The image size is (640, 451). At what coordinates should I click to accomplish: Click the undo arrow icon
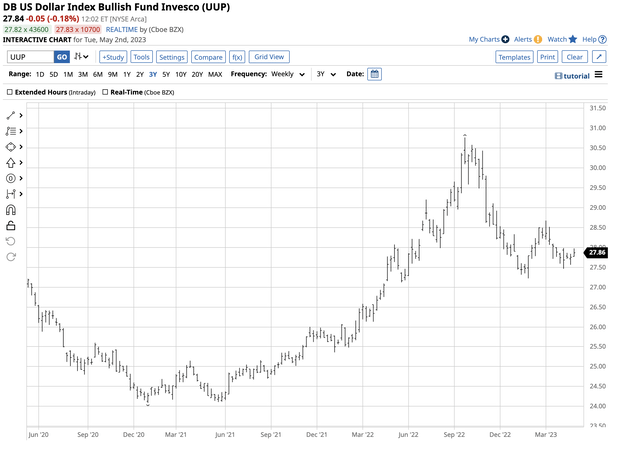(11, 241)
